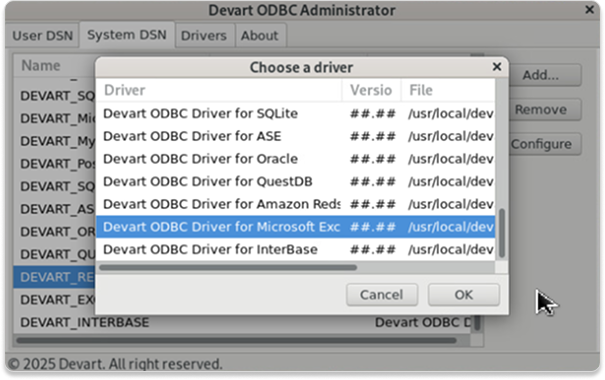Select the DEVART_OR data source row

click(x=54, y=231)
